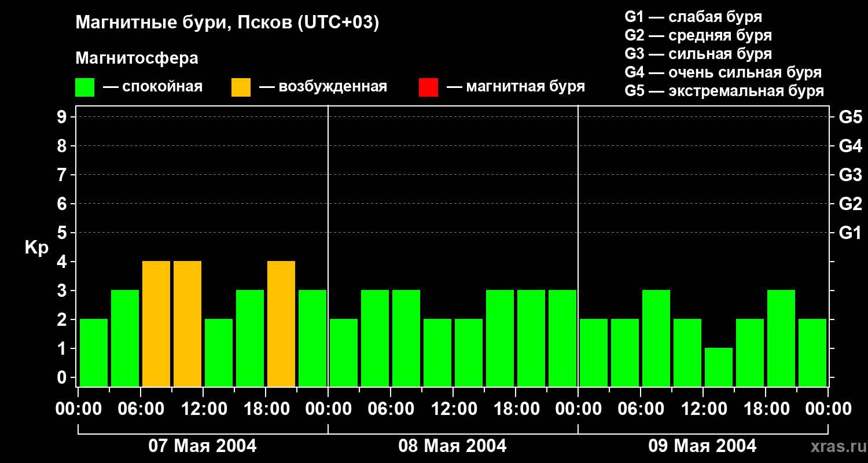Select the 08 Мая 2004 date label
The height and width of the screenshot is (463, 868).
click(453, 446)
